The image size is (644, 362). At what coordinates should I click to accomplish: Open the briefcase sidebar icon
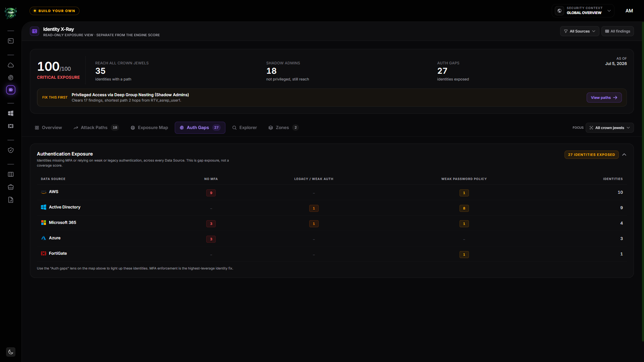11,187
